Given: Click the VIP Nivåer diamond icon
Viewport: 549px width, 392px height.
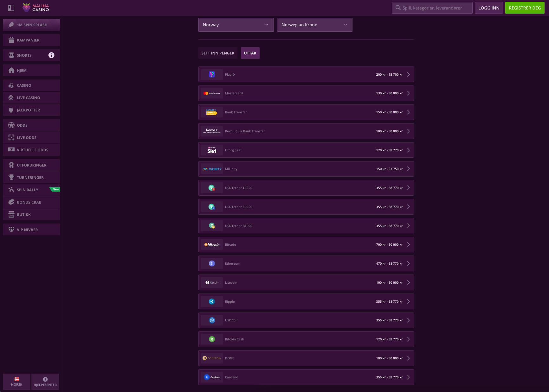Looking at the screenshot, I should [11, 230].
